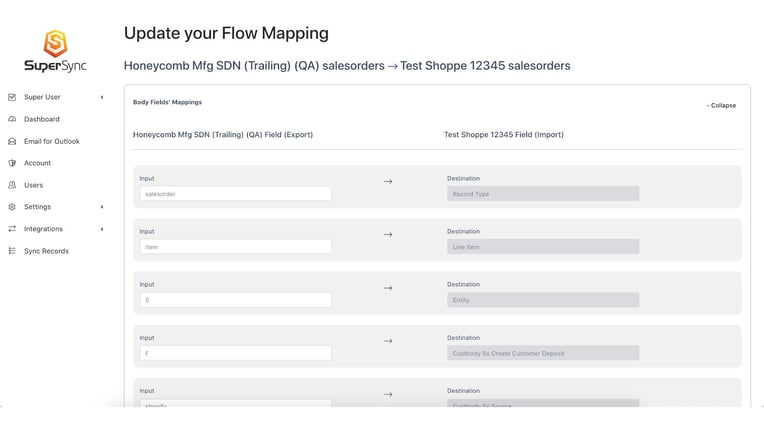Click the Settings gear icon
This screenshot has height=429, width=764.
tap(12, 207)
